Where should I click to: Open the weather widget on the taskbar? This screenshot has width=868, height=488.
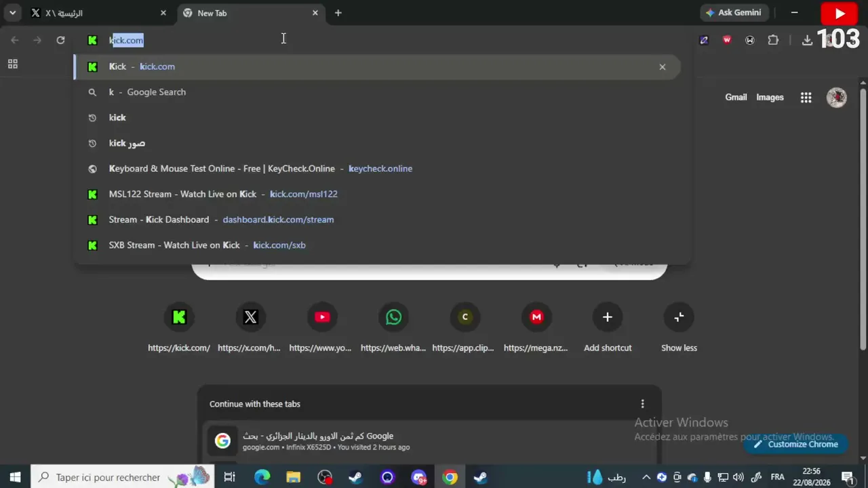point(606,477)
